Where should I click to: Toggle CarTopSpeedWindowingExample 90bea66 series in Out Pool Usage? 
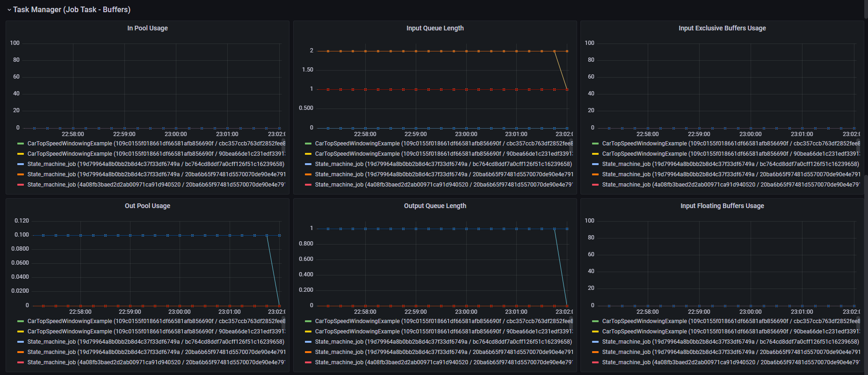click(x=156, y=332)
